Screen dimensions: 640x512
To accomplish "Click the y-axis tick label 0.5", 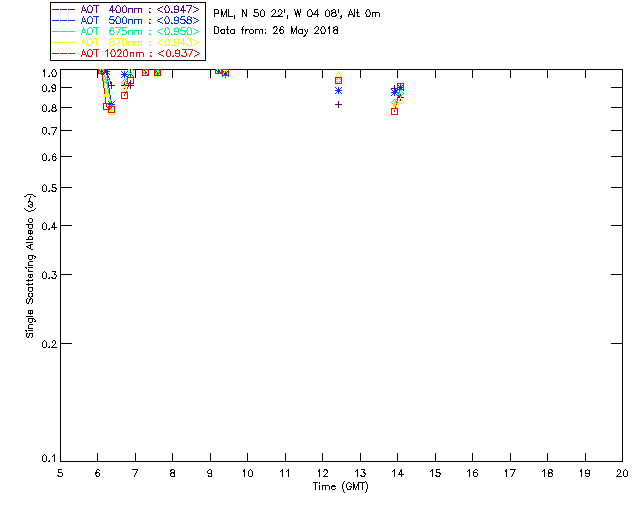I will pyautogui.click(x=49, y=188).
